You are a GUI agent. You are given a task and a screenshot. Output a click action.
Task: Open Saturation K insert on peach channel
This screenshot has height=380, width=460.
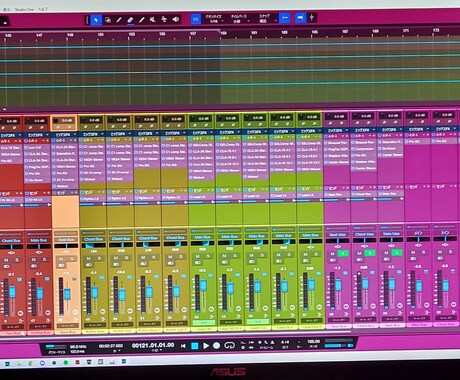66,153
